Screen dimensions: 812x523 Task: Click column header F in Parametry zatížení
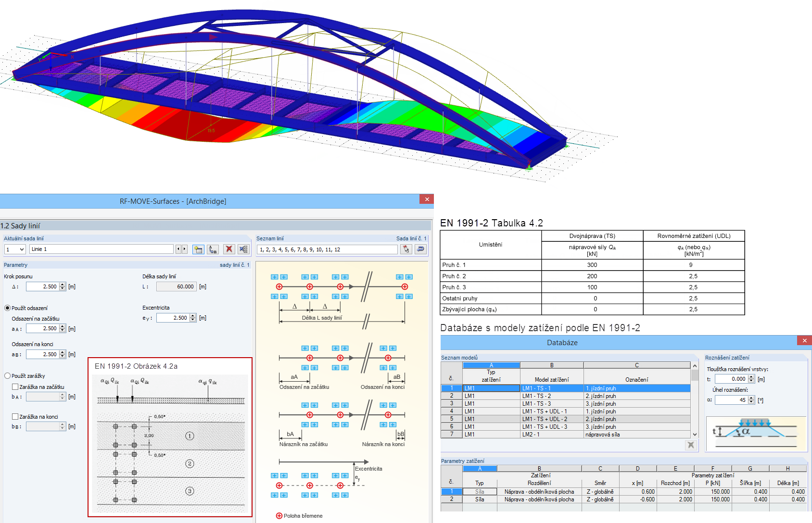tap(713, 469)
